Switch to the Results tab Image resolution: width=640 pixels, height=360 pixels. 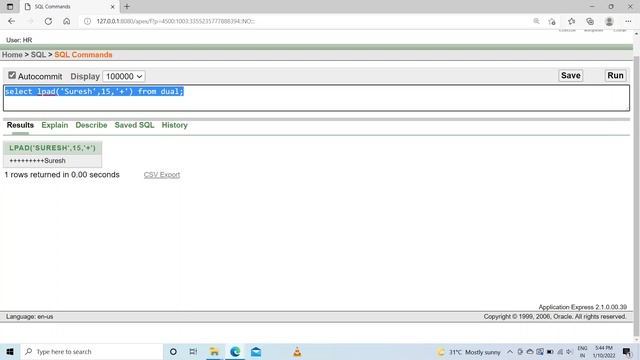[x=20, y=125]
